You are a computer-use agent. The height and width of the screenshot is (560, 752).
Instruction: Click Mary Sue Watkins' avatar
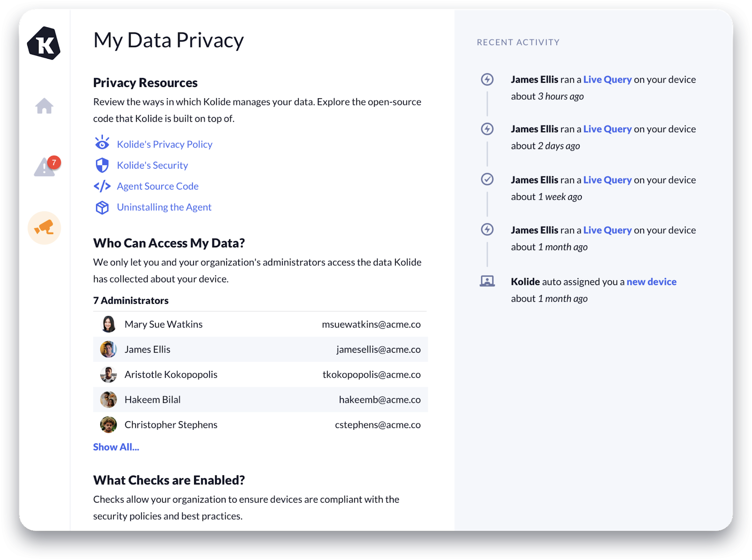(109, 324)
